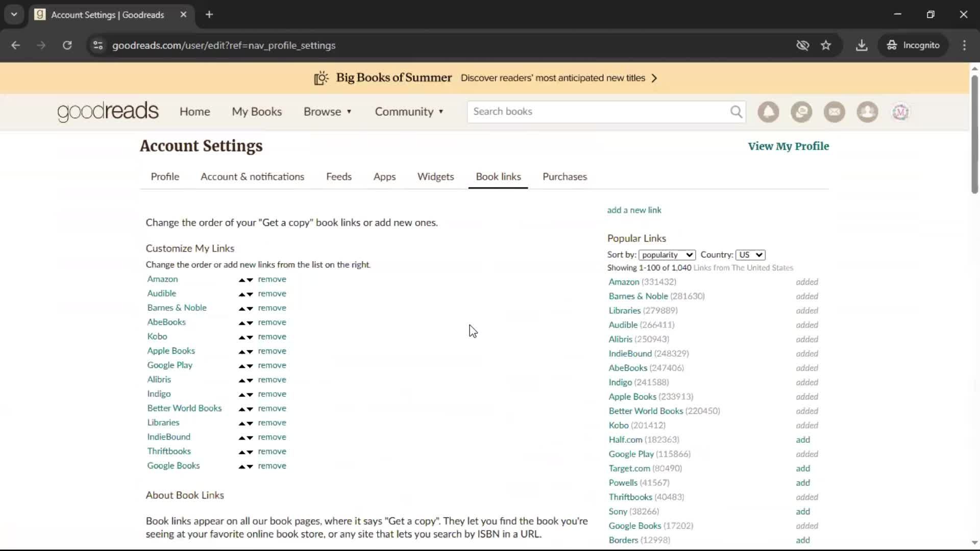
Task: Add Half.com to my links
Action: pos(803,440)
